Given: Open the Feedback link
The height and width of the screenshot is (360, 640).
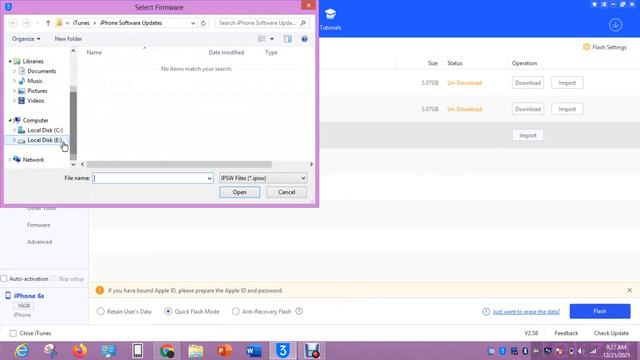Looking at the screenshot, I should coord(566,333).
